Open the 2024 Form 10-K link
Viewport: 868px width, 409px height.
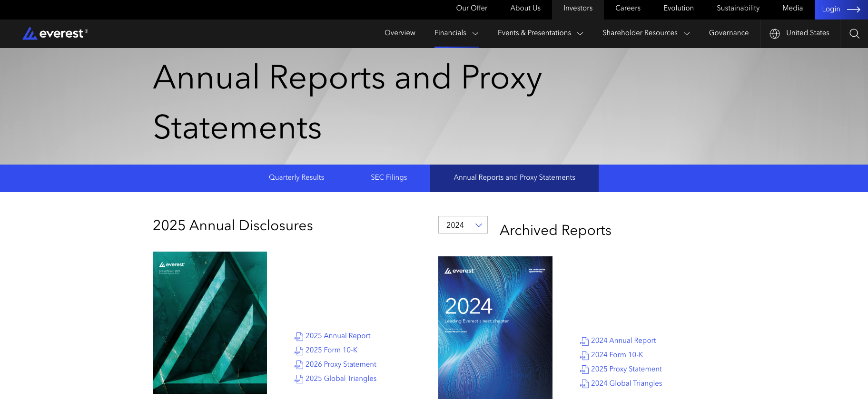(617, 355)
